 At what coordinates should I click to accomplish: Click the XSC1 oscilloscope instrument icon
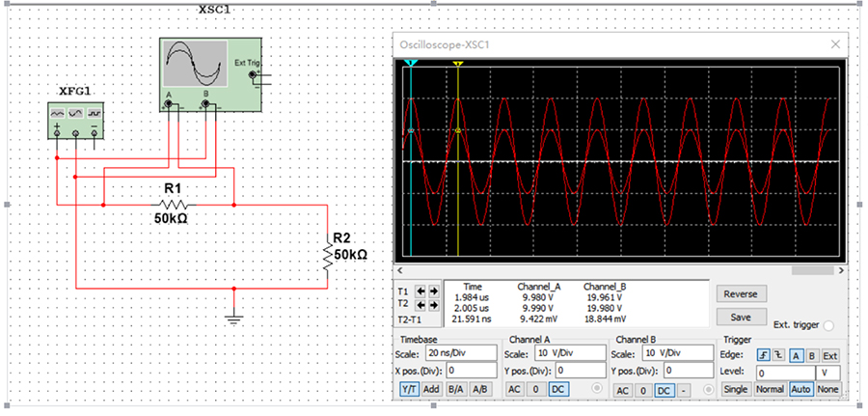[x=210, y=74]
